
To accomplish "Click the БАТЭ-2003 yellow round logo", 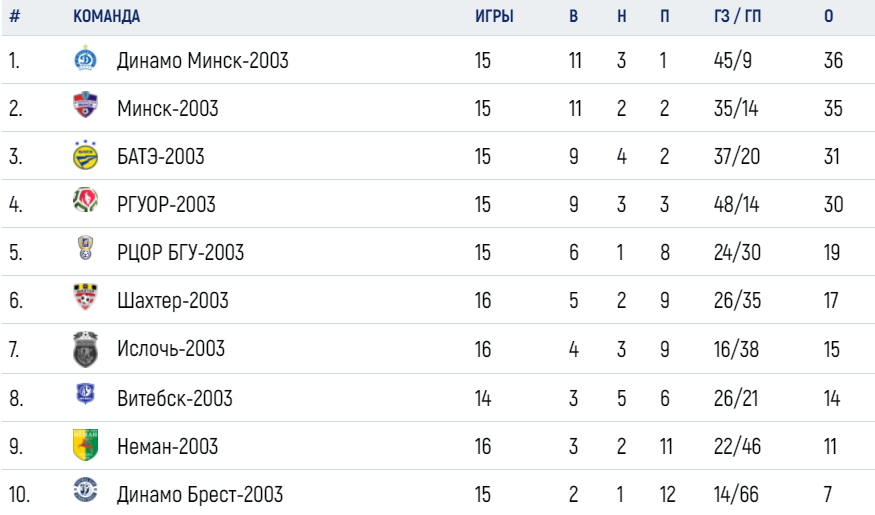I will coord(85,155).
